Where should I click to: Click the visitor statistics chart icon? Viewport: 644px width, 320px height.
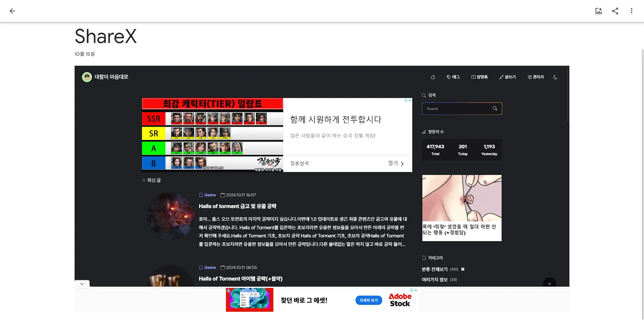424,131
